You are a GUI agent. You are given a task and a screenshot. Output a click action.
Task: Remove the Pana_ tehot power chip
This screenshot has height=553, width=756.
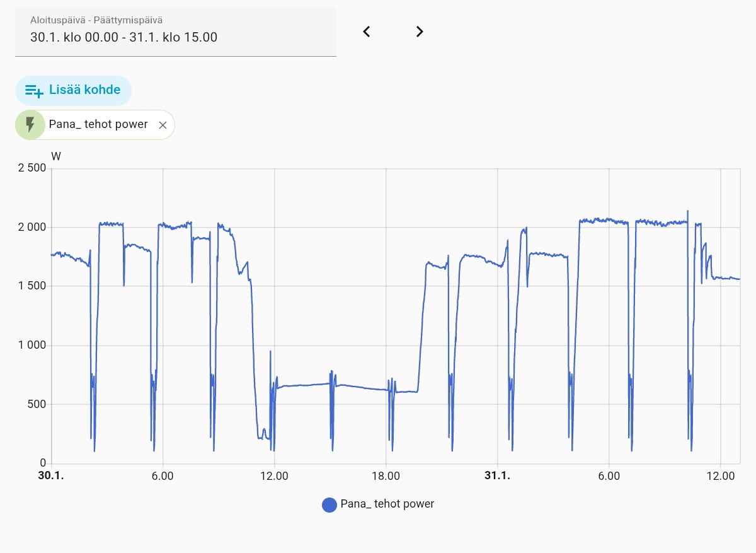point(163,125)
